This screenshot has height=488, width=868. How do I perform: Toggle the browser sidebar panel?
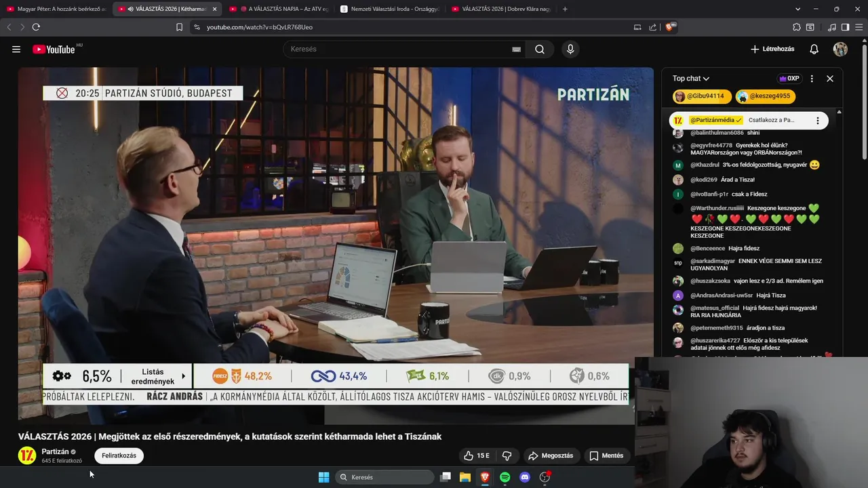pyautogui.click(x=845, y=27)
